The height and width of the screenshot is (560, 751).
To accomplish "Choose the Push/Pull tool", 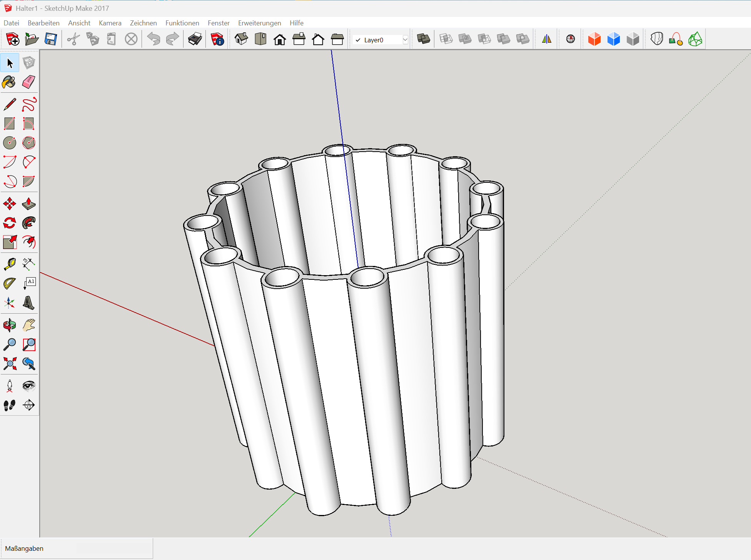I will [29, 204].
